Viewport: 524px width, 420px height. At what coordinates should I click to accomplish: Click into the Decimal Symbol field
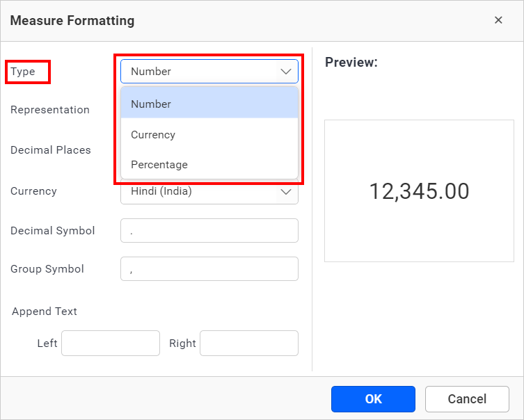(x=209, y=231)
